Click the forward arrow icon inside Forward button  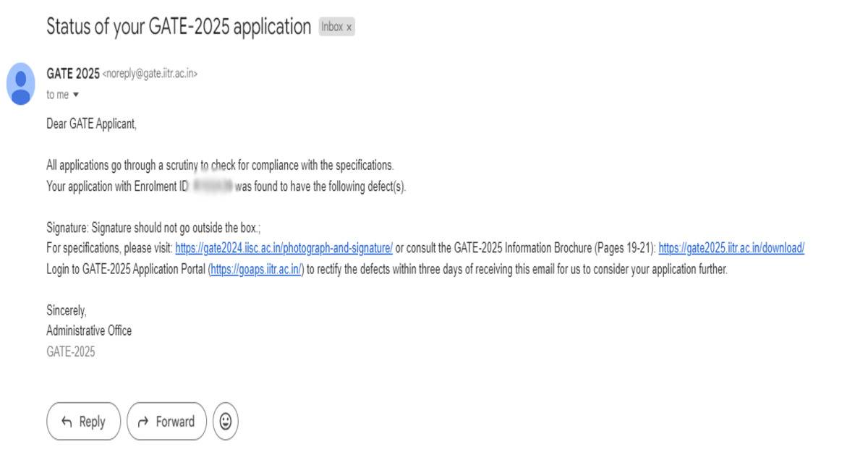pos(144,421)
